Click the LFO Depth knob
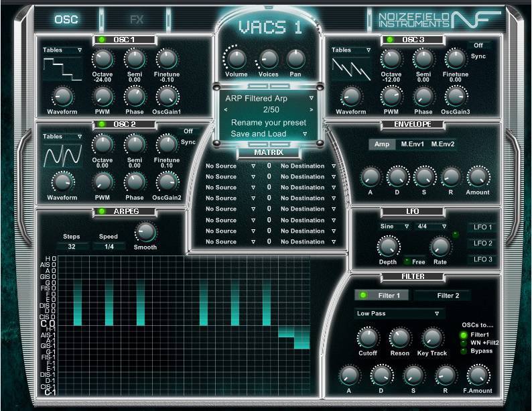The height and width of the screenshot is (411, 532). coord(387,247)
